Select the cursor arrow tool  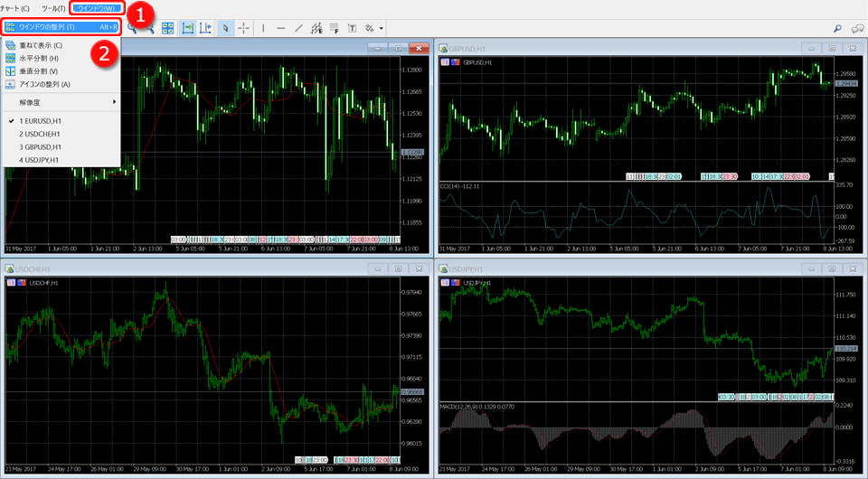click(x=226, y=28)
